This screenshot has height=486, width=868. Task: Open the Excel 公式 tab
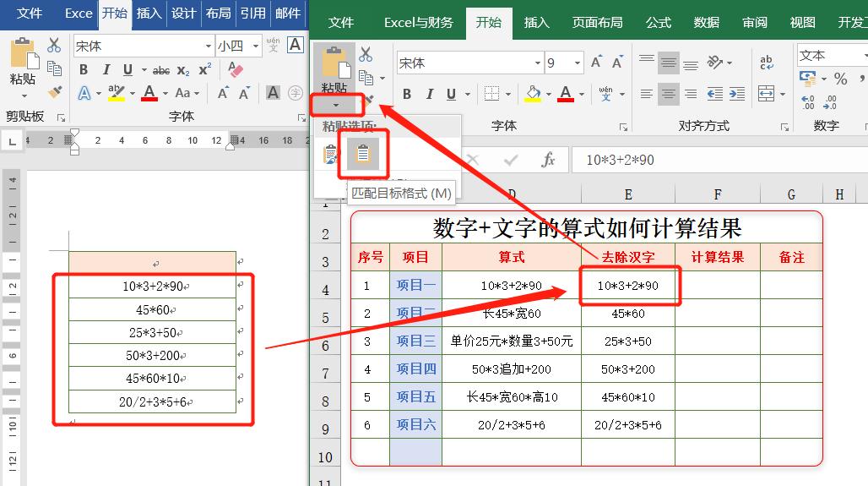[x=659, y=23]
